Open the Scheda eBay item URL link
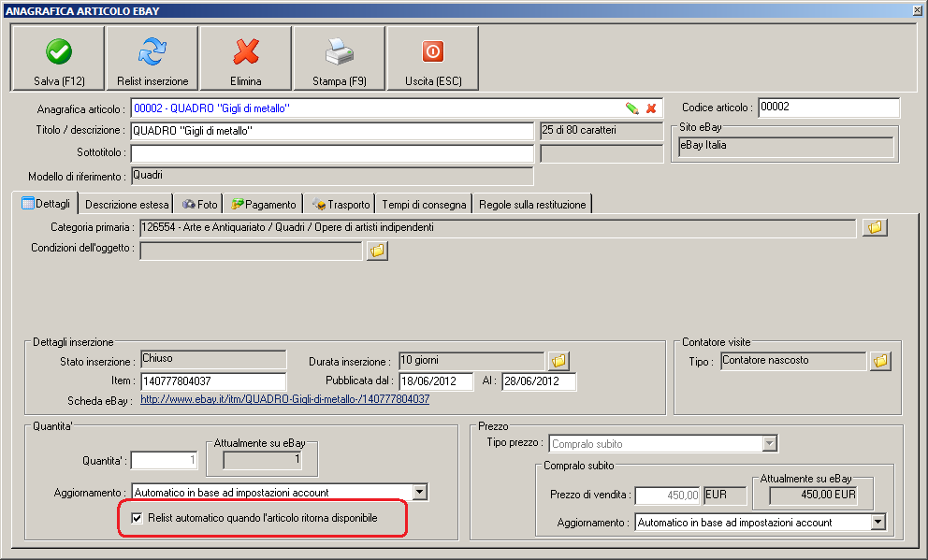 click(x=284, y=399)
